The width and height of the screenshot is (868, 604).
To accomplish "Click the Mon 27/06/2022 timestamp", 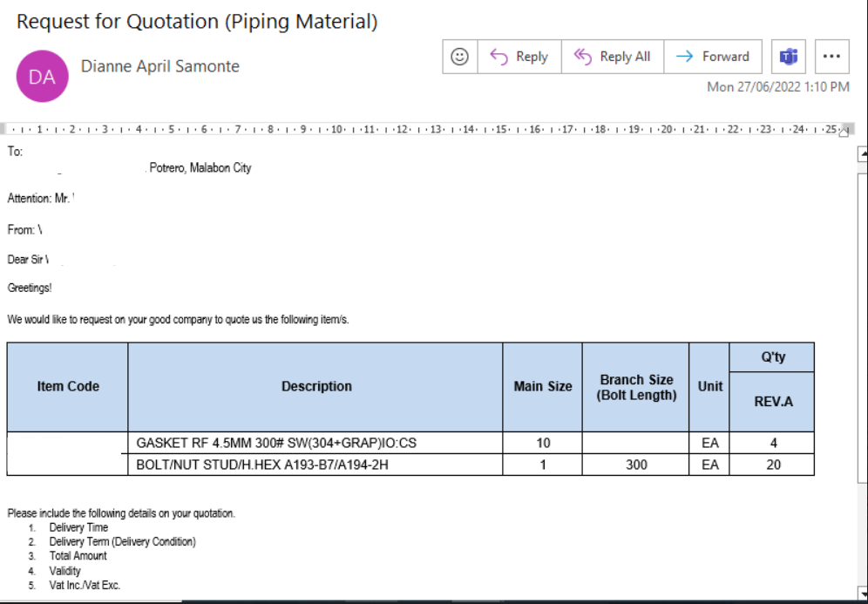I will tap(777, 87).
